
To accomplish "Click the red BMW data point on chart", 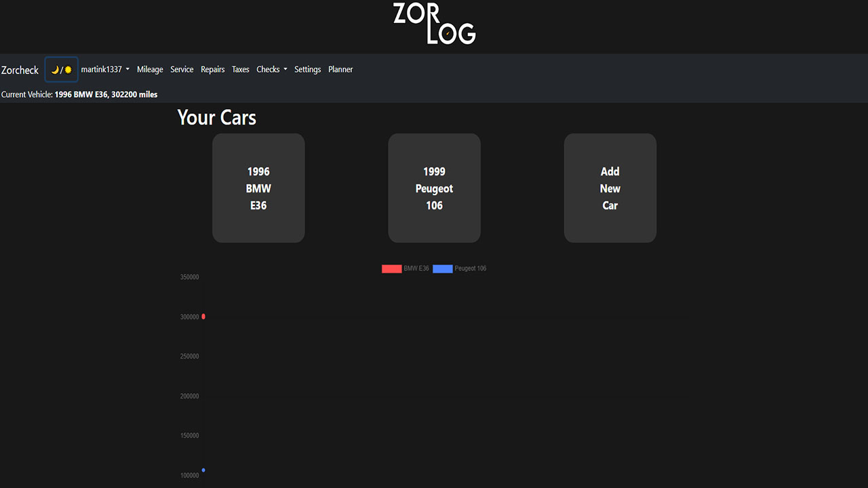I will (203, 317).
